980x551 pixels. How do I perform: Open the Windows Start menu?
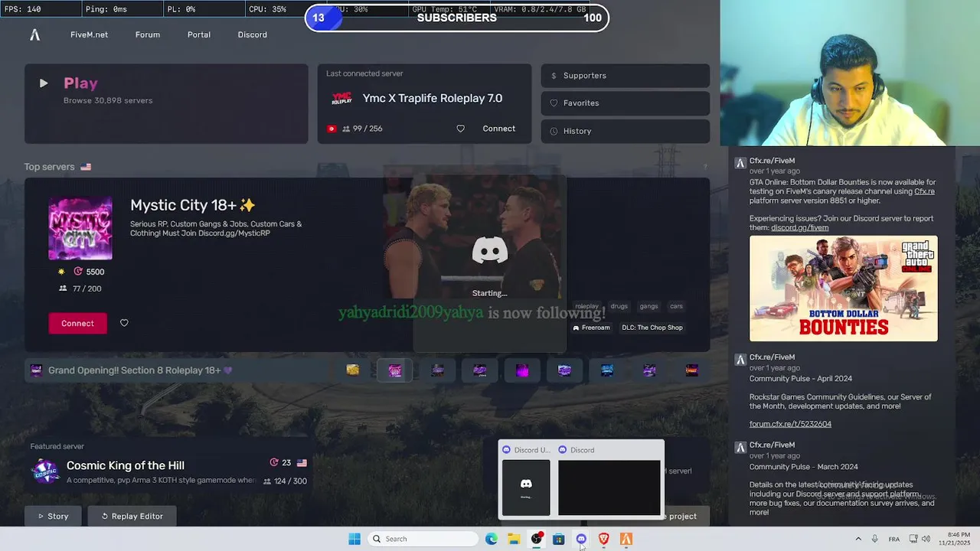tap(354, 539)
